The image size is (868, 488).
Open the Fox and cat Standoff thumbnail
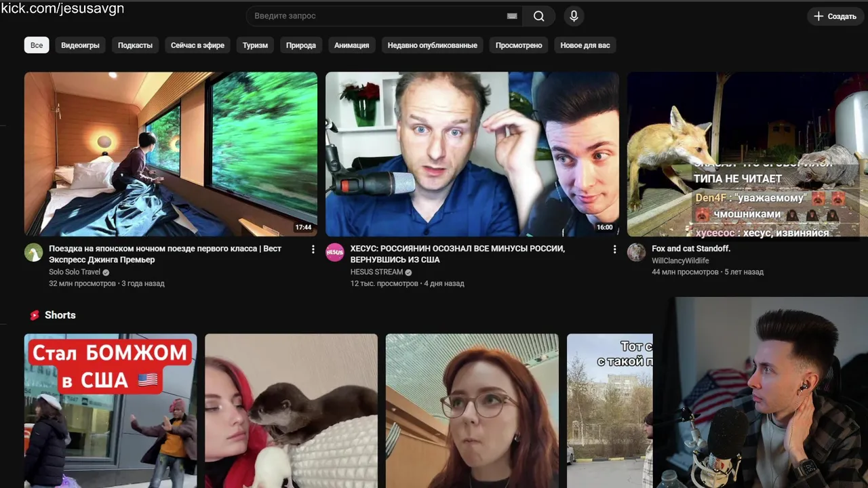pos(747,154)
